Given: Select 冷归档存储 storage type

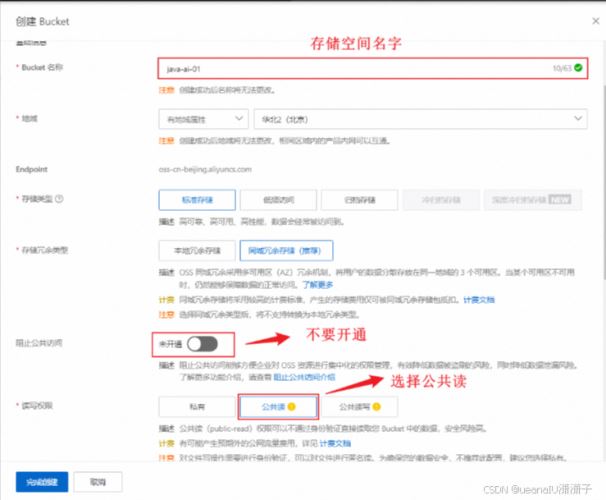Looking at the screenshot, I should (441, 200).
